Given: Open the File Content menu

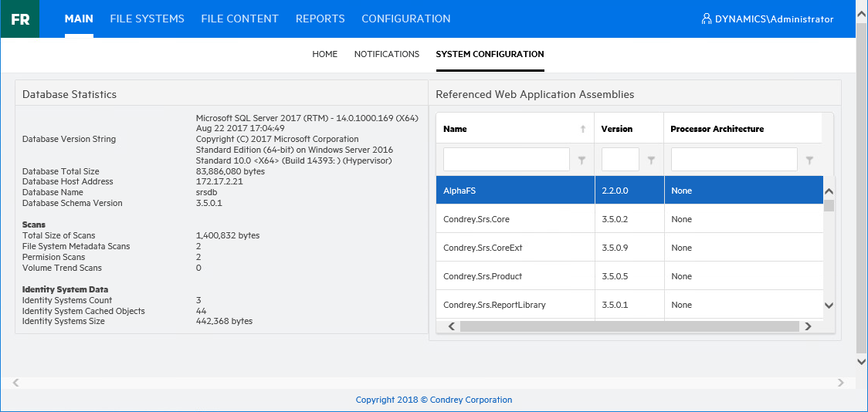Looking at the screenshot, I should (239, 19).
